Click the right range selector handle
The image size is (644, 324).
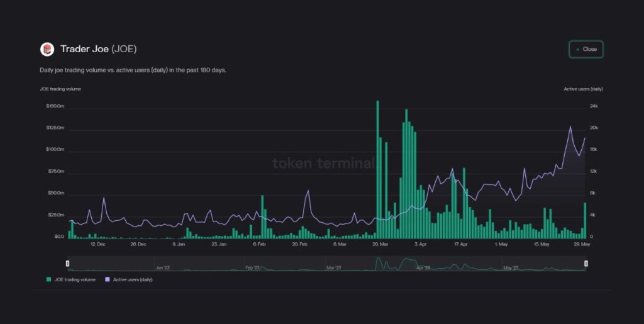[x=586, y=263]
